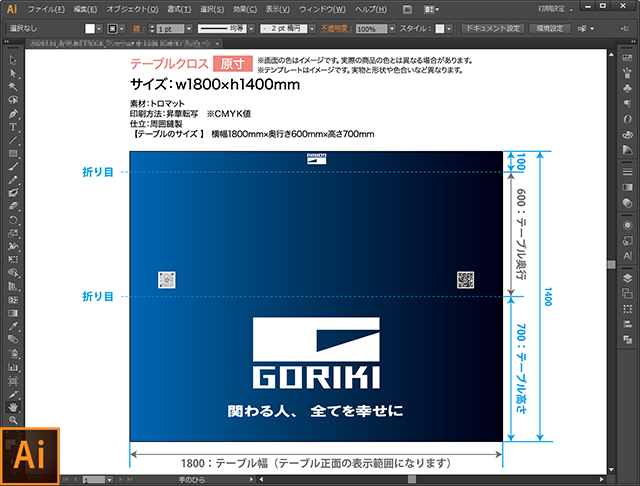Select the Zoom tool magnifier
This screenshot has width=640, height=486.
coord(13,420)
